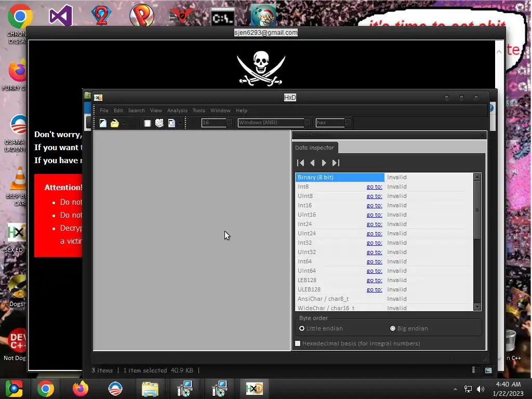532x399 pixels.
Task: Click the Start button on taskbar
Action: click(14, 389)
